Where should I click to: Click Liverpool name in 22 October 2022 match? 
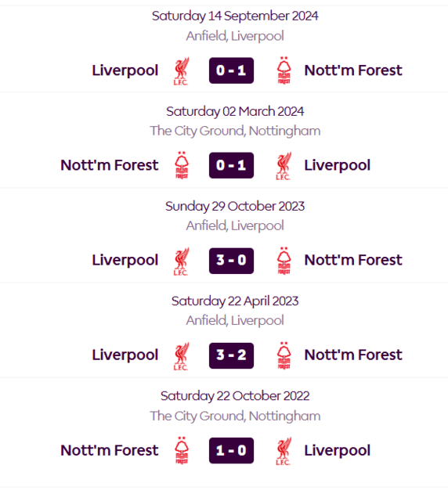(x=338, y=451)
